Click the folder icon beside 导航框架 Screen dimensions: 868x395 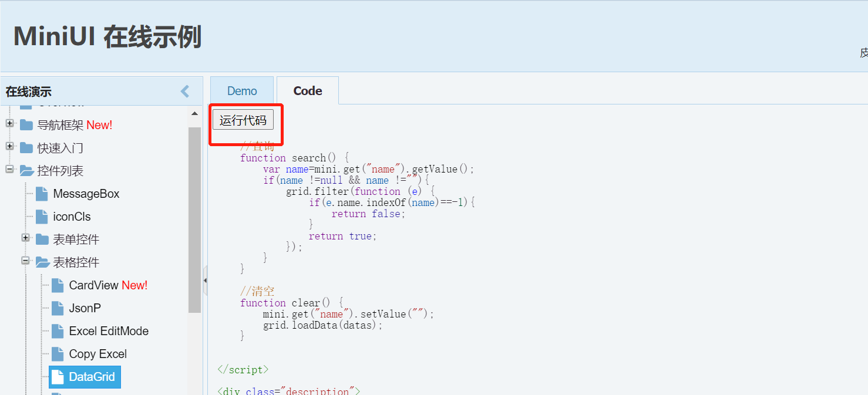[26, 124]
